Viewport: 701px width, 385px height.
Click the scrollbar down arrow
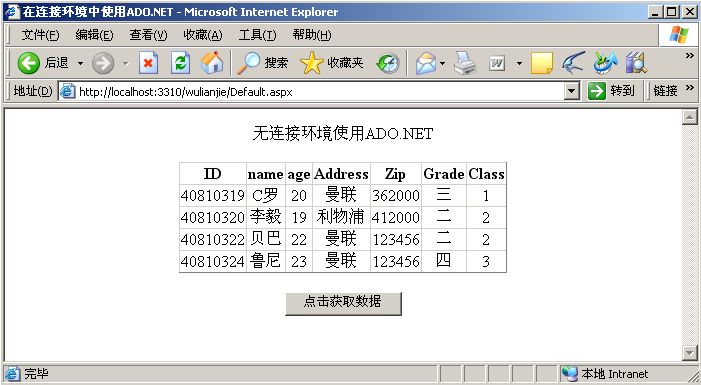tap(689, 353)
